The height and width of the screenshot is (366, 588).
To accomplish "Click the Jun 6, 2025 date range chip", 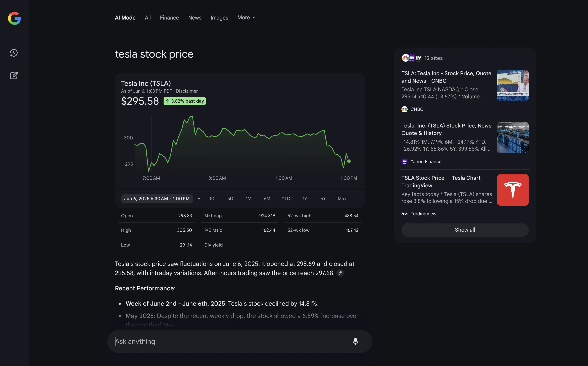I will pyautogui.click(x=157, y=199).
